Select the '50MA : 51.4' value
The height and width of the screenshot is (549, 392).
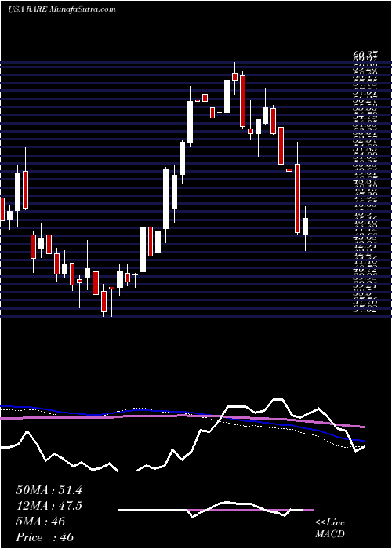[49, 490]
